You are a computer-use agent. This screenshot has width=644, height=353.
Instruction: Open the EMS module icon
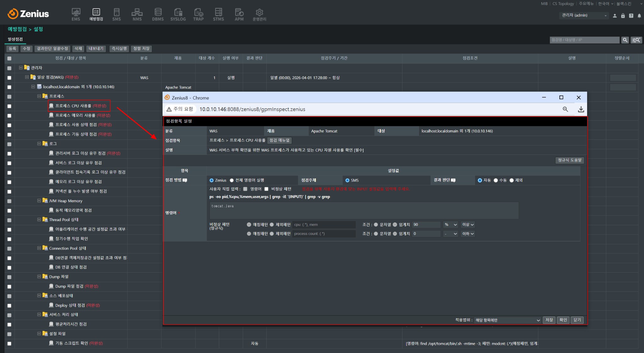(76, 14)
